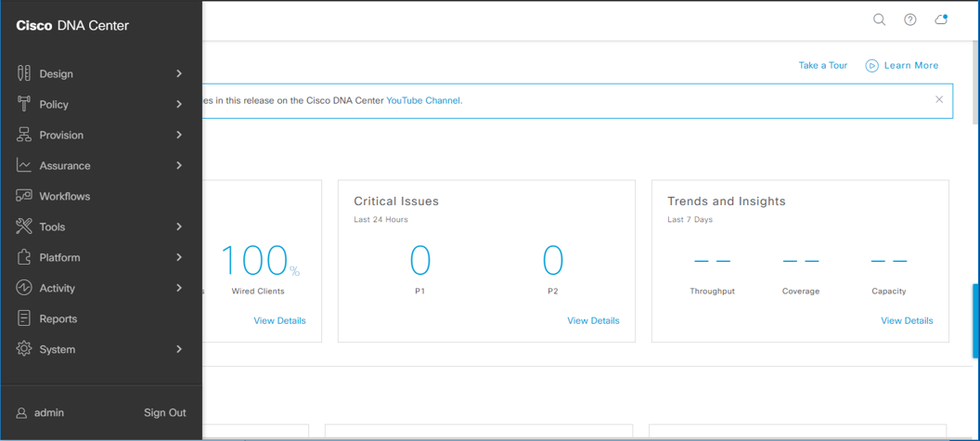View Details for Critical Issues
The width and height of the screenshot is (980, 441).
pyautogui.click(x=593, y=320)
